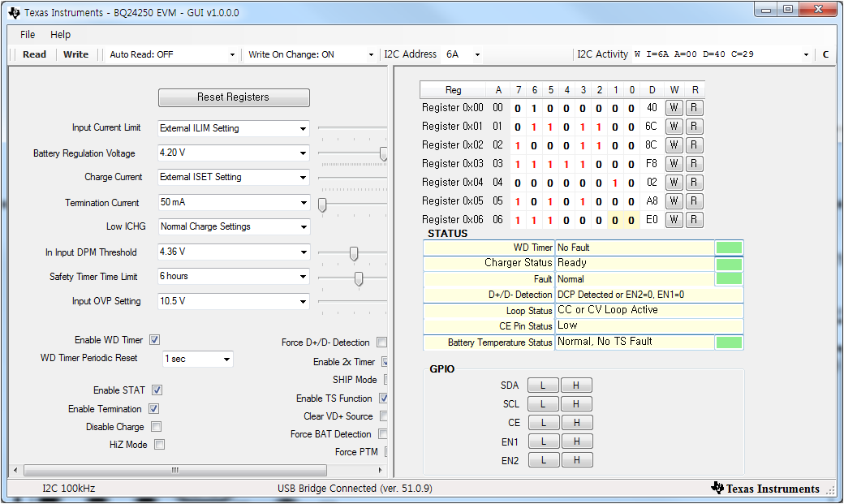Click 'I2C 100kHz' status bar text

[x=69, y=489]
